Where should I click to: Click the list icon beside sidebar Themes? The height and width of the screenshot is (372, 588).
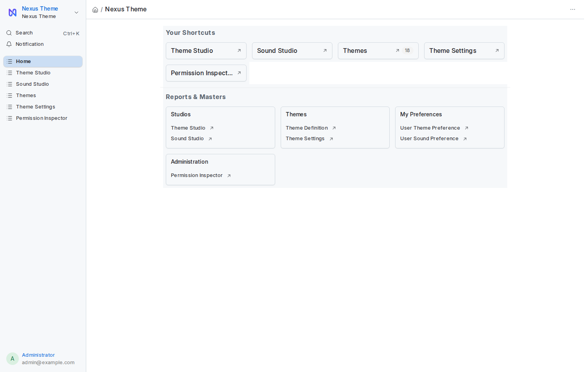[10, 96]
